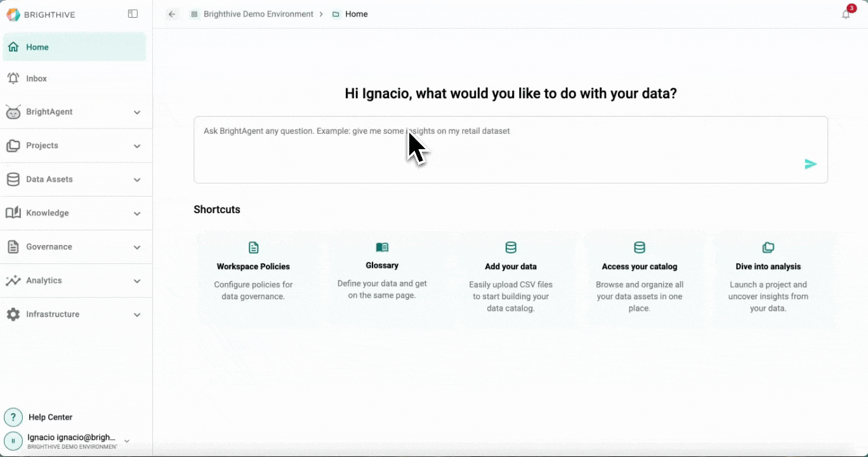Open the Governance sidebar label

(x=49, y=246)
